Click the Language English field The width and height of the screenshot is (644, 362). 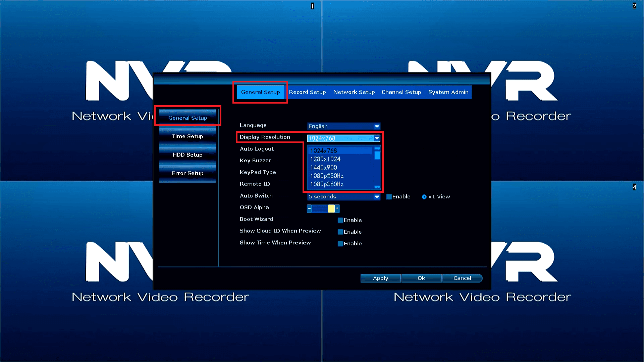(343, 126)
